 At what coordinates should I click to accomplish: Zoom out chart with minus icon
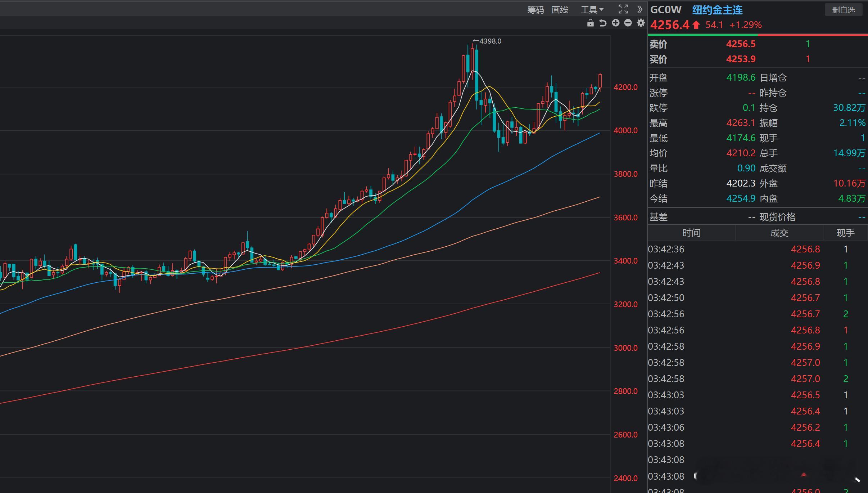(x=628, y=23)
